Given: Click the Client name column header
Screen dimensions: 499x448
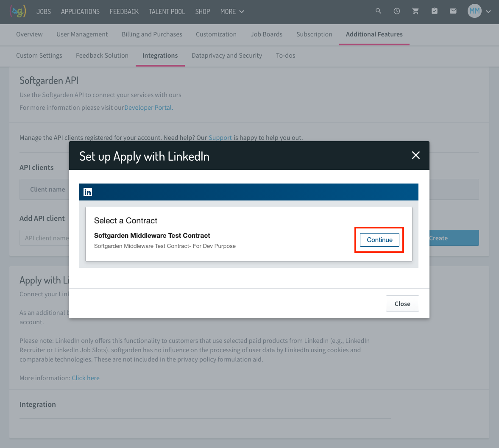Looking at the screenshot, I should tap(47, 189).
